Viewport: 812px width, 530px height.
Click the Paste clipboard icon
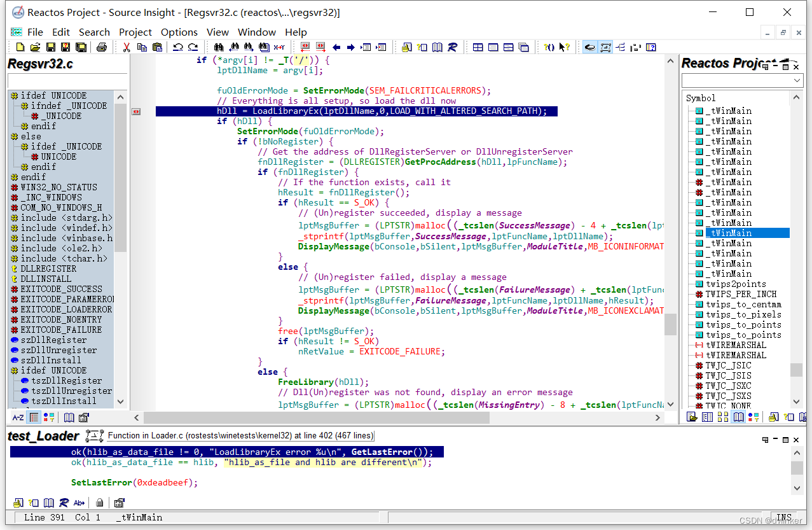tap(156, 47)
